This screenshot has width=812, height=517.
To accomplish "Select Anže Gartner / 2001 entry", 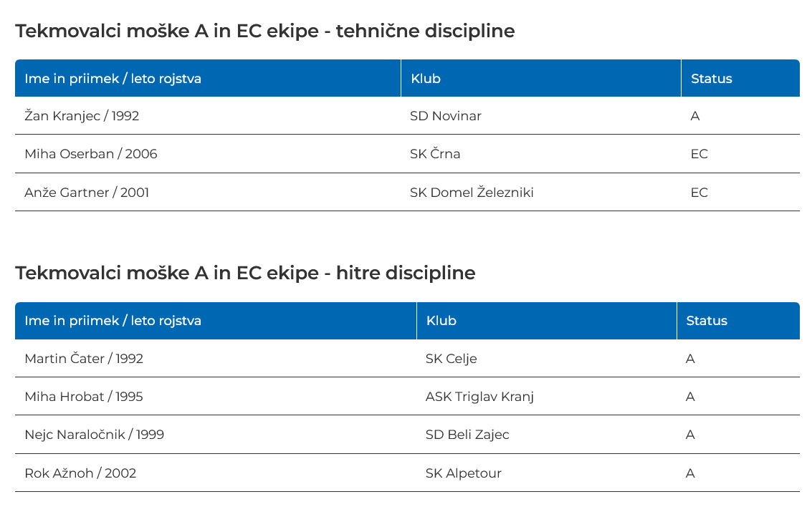I will coord(87,193).
